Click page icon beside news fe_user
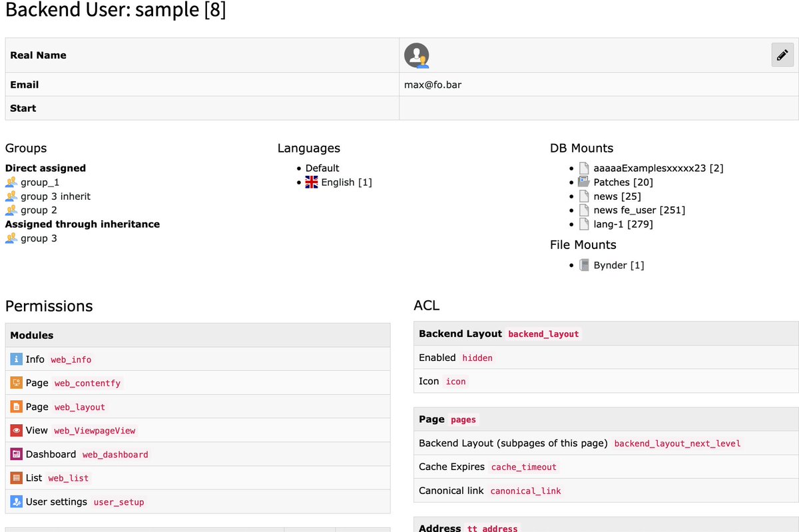The image size is (799, 532). click(x=584, y=210)
